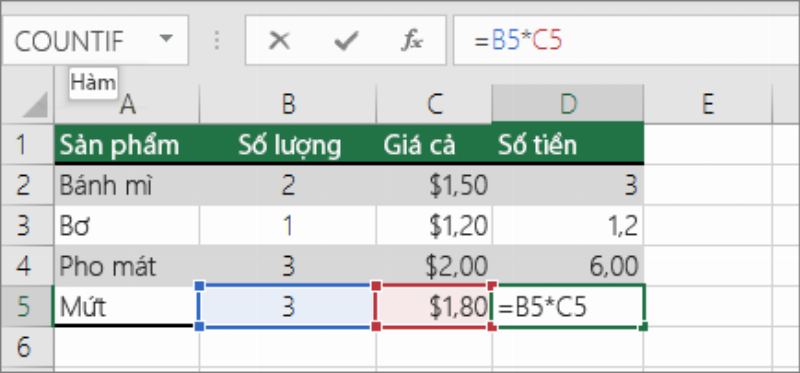
Task: Click the formula bar resize dots handle
Action: coord(217,40)
